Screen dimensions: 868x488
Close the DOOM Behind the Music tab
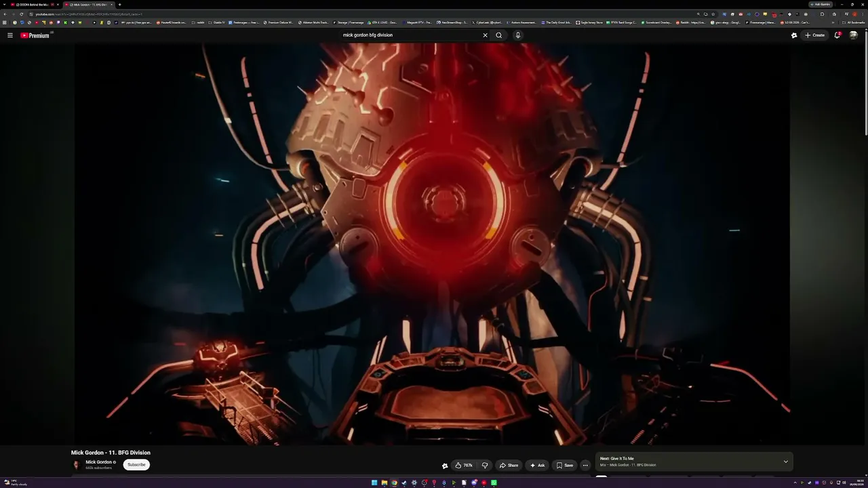point(58,5)
